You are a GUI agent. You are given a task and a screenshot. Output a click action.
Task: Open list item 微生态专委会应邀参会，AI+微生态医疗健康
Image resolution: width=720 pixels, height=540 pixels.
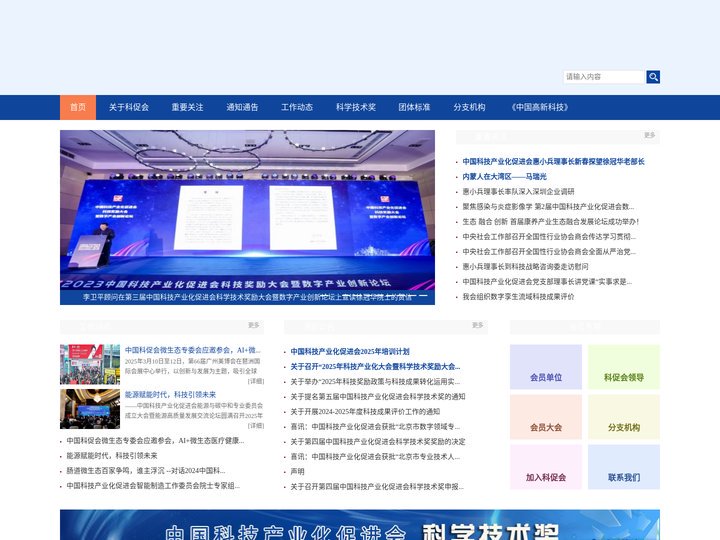pos(155,441)
